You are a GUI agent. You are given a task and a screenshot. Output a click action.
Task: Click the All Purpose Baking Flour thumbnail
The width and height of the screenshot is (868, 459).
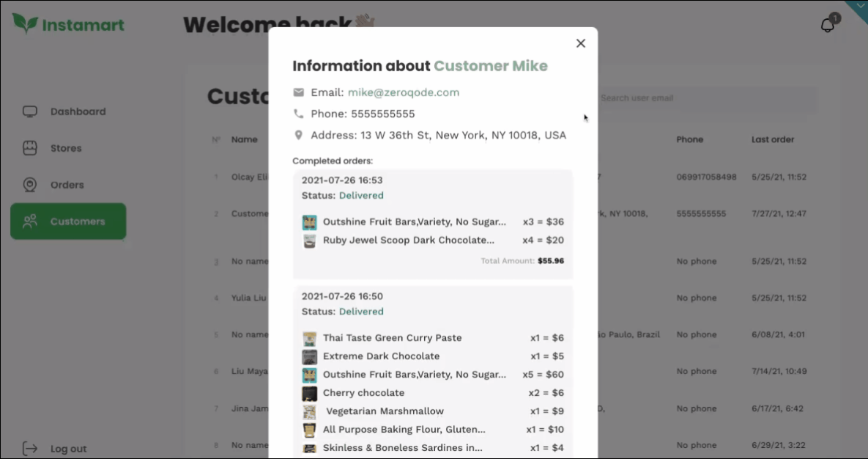(x=309, y=430)
